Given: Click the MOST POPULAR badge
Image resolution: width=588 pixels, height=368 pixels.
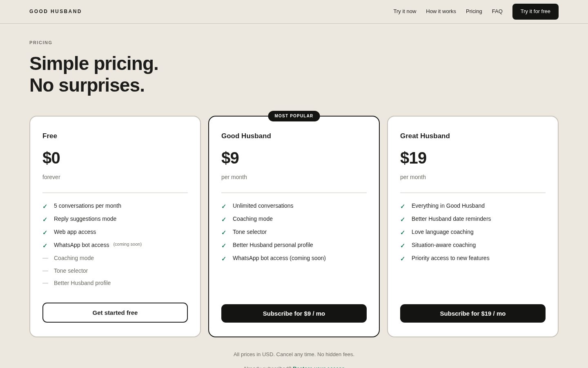Looking at the screenshot, I should point(294,116).
